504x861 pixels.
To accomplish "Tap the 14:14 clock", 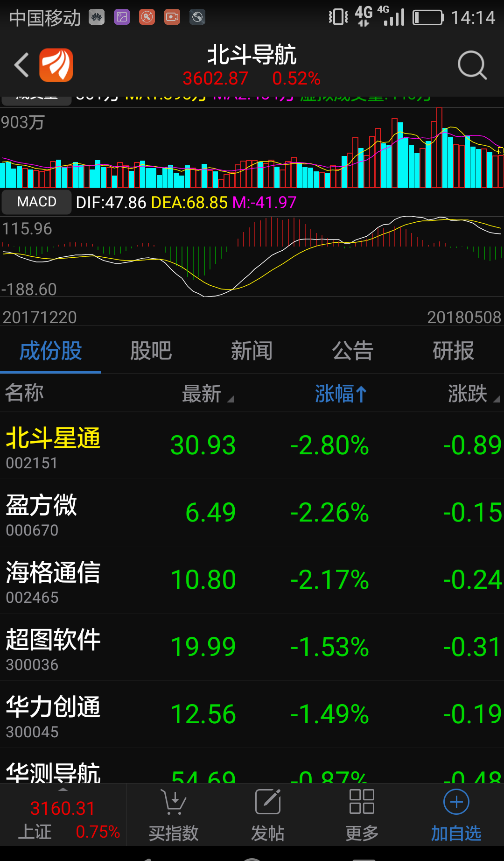I will [x=473, y=18].
